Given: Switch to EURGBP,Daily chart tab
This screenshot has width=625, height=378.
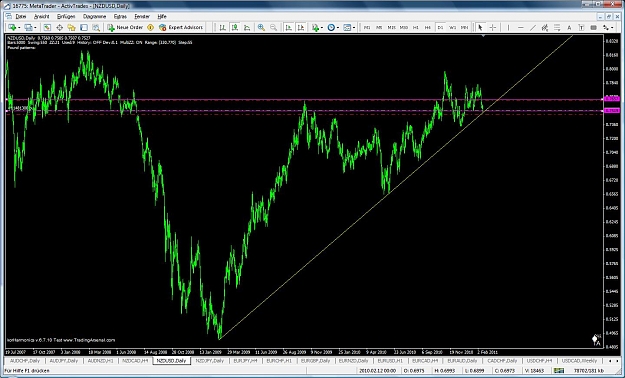Looking at the screenshot, I should 315,361.
